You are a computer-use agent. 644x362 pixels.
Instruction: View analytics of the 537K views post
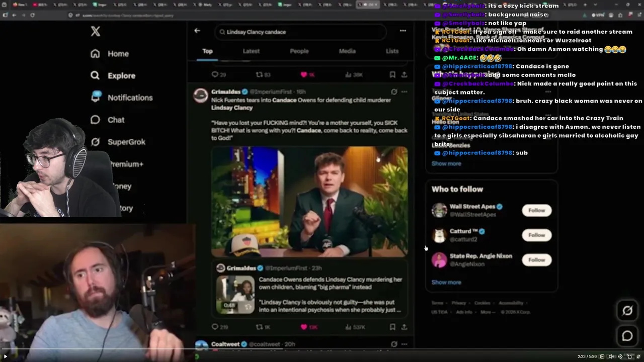click(355, 327)
